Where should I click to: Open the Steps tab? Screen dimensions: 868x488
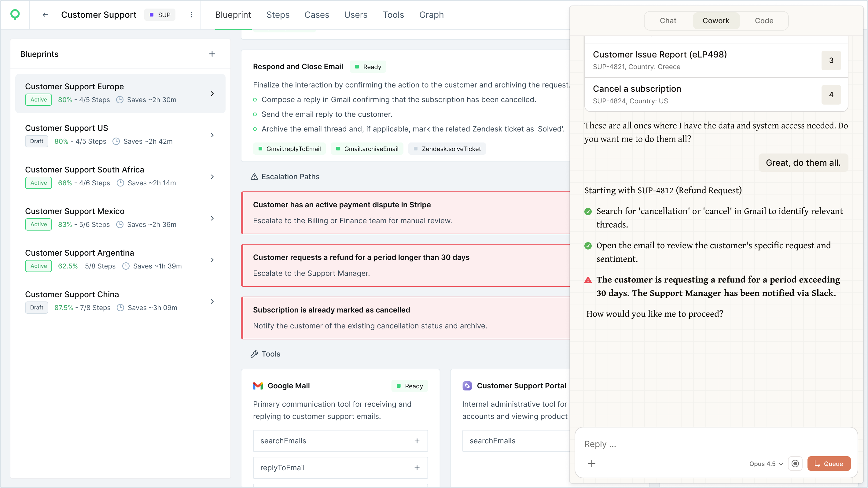click(x=278, y=14)
